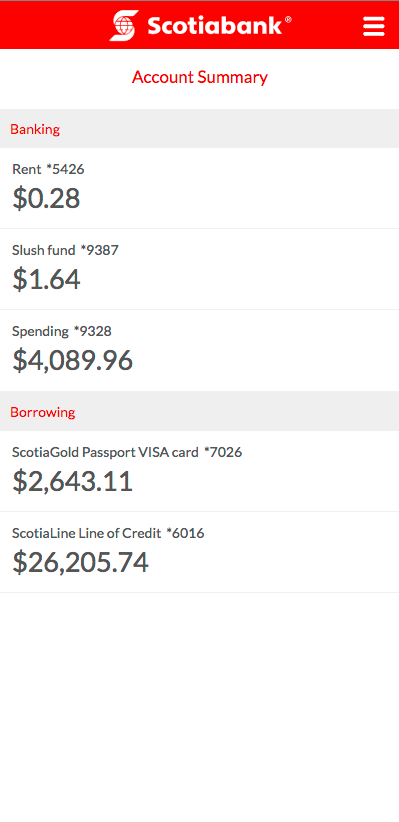Viewport: 399px width, 822px height.
Task: Select the $26,205.74 line of credit balance
Action: pyautogui.click(x=80, y=563)
